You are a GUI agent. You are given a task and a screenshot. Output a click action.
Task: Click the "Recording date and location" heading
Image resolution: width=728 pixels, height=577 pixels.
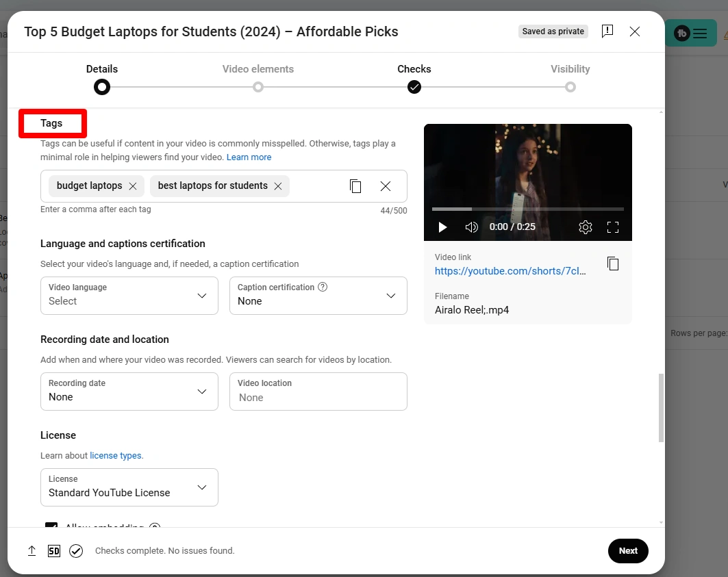click(105, 339)
